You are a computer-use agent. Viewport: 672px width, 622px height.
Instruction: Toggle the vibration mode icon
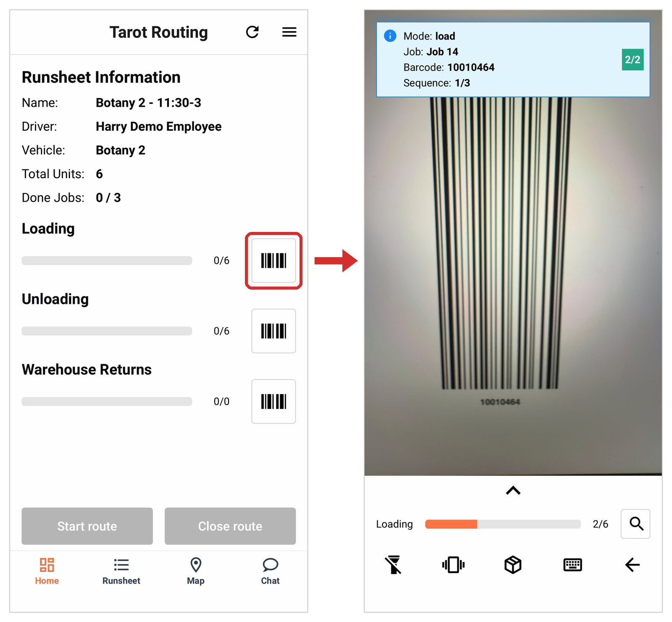[453, 565]
